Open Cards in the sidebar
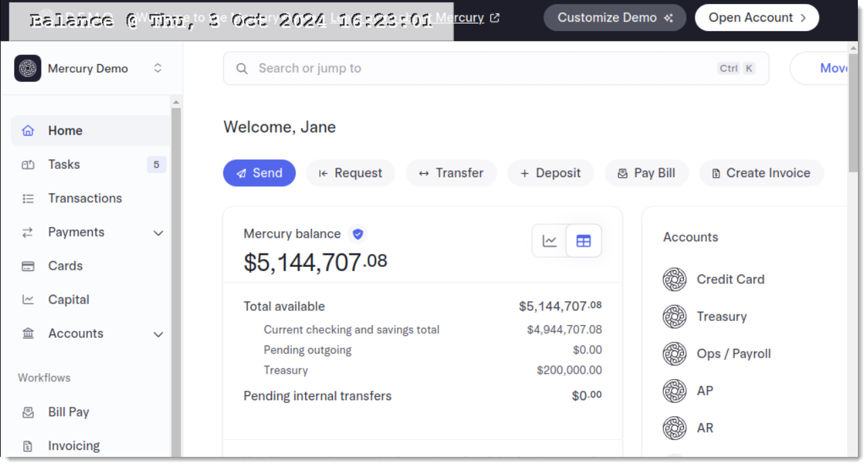Screen dimensions: 868x467 point(65,266)
